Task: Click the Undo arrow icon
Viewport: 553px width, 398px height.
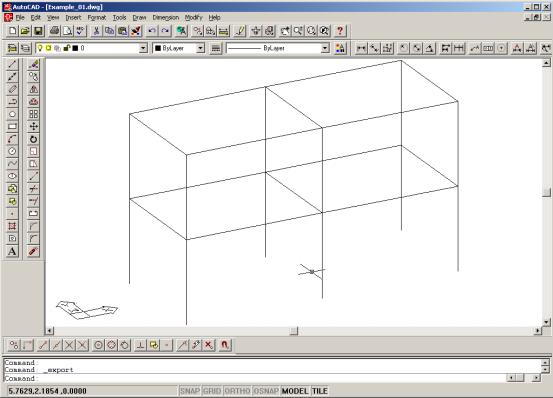Action: [152, 31]
